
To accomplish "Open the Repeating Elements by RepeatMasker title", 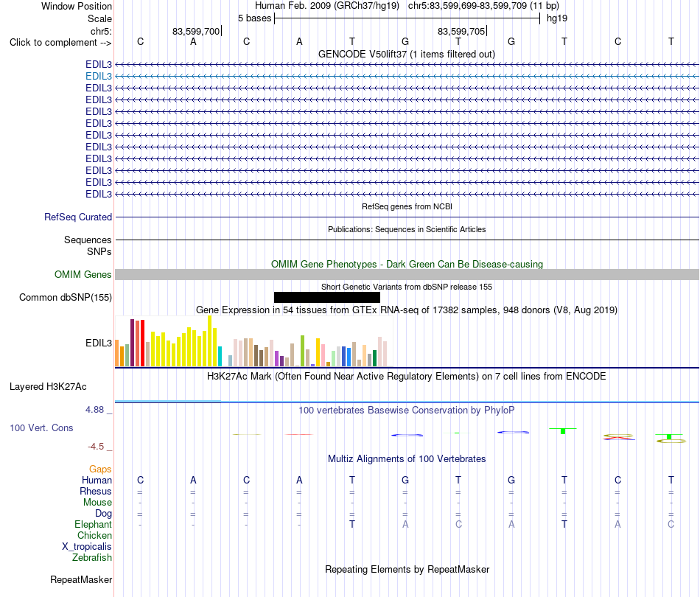I will coord(407,569).
